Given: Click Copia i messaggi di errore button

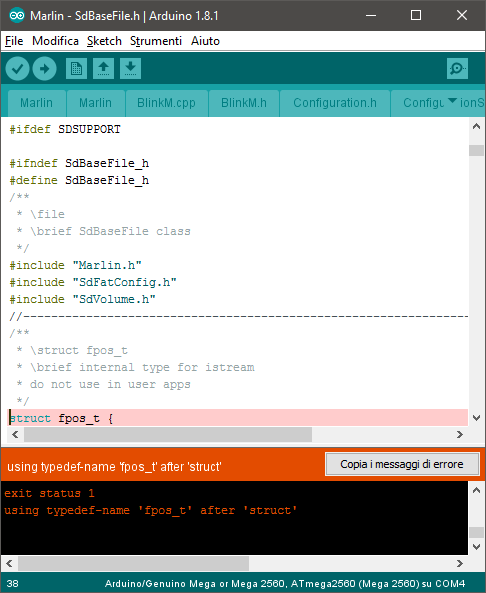Looking at the screenshot, I should click(x=402, y=464).
